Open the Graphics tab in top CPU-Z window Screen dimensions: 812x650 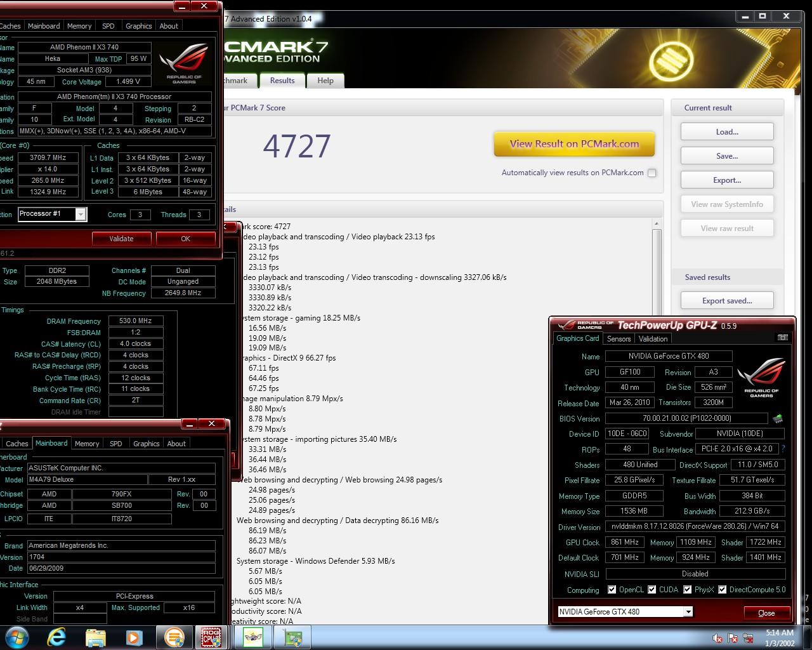click(x=138, y=26)
